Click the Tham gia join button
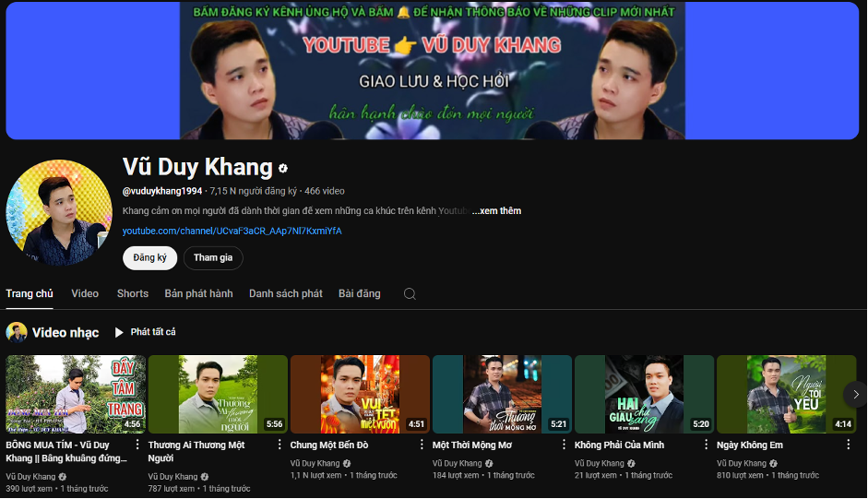The width and height of the screenshot is (868, 499). click(x=213, y=258)
